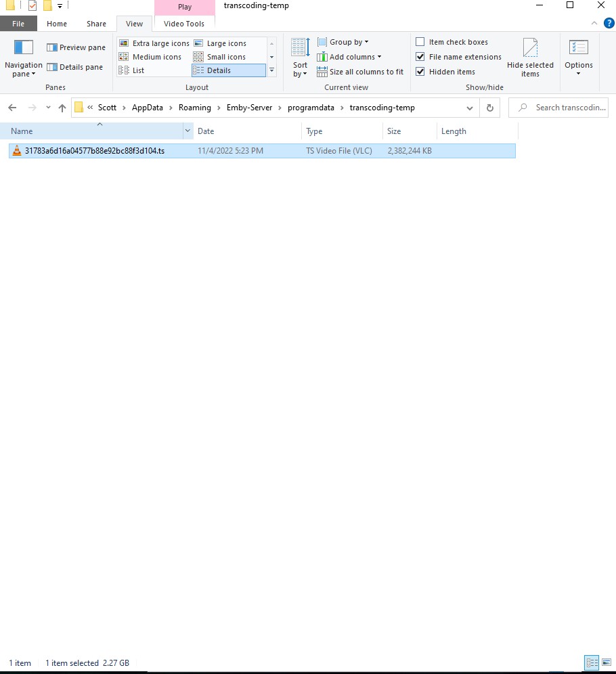Switch layout to Small icons
Viewport: 616px width, 674px height.
pos(220,57)
